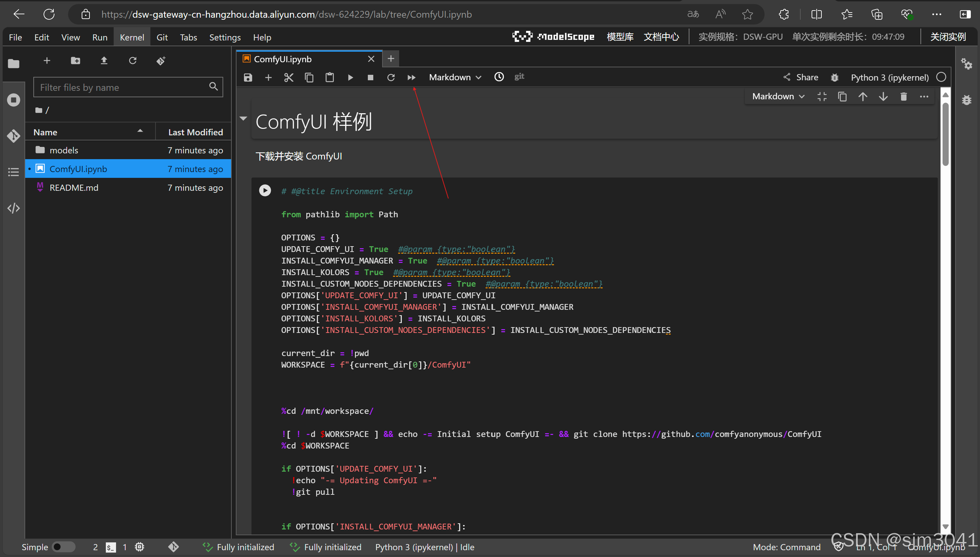This screenshot has width=980, height=557.
Task: Open the clock icon next to git
Action: point(499,77)
